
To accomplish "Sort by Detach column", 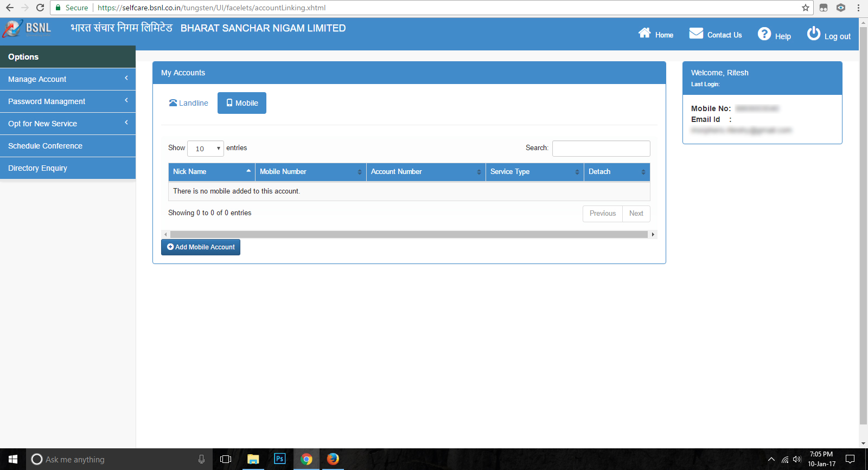I will [x=617, y=172].
